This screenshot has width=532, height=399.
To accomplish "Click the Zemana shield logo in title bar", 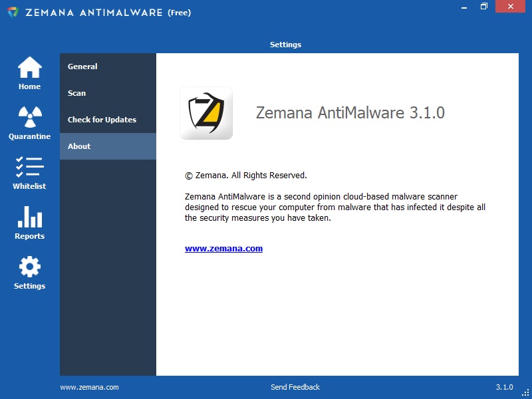I will click(13, 13).
